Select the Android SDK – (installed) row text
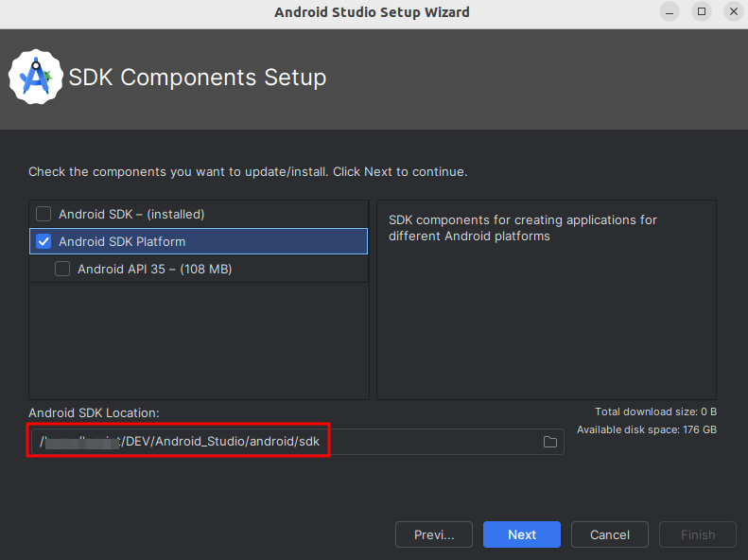Image resolution: width=748 pixels, height=560 pixels. 131,214
